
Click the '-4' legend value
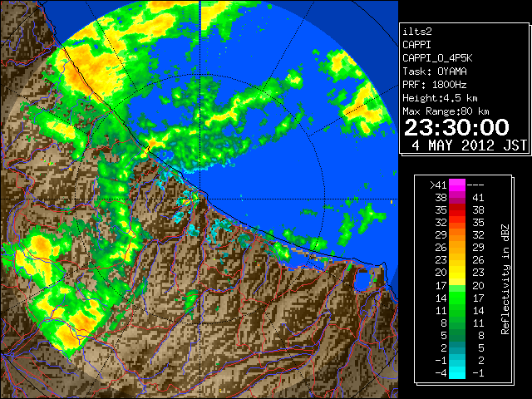pos(441,373)
